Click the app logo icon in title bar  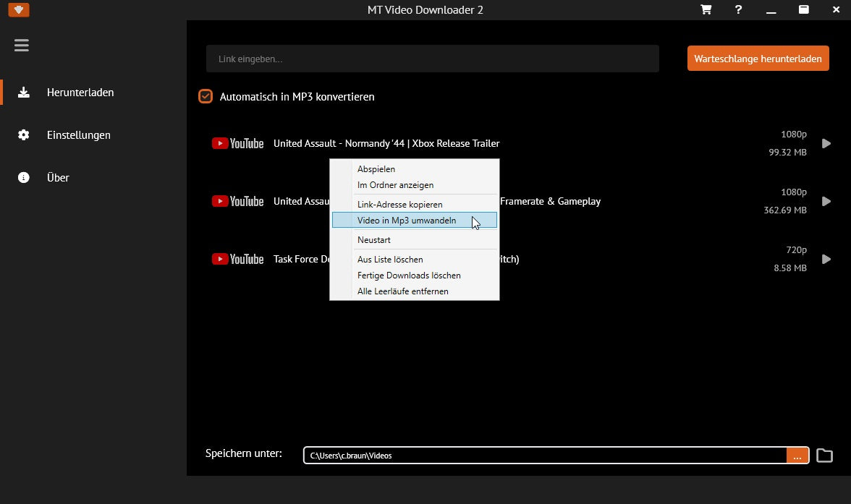click(17, 10)
